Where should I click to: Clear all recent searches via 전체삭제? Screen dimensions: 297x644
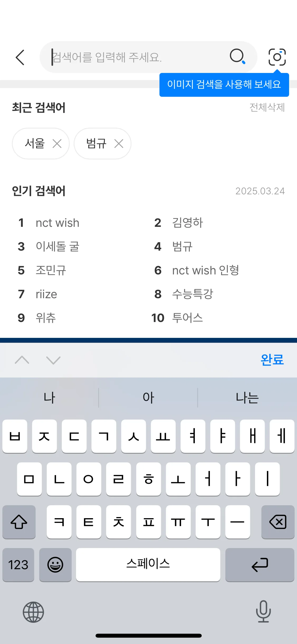pyautogui.click(x=267, y=107)
